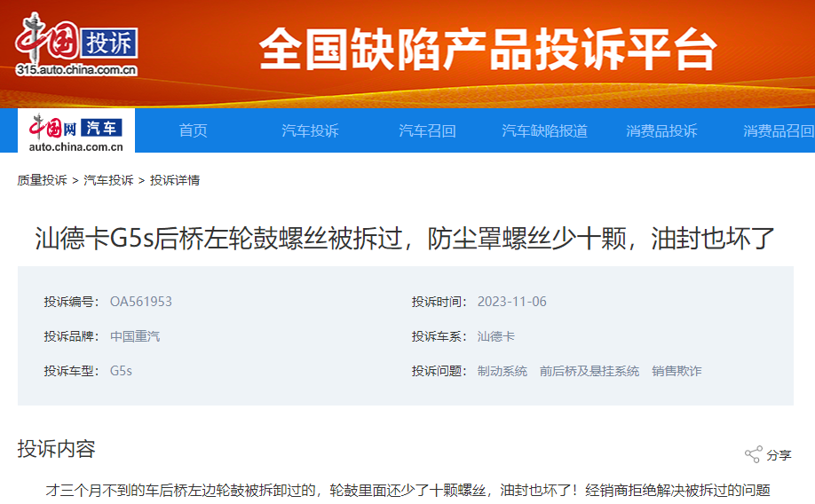The height and width of the screenshot is (504, 815).
Task: Go to the 首页 nav item
Action: tap(194, 131)
